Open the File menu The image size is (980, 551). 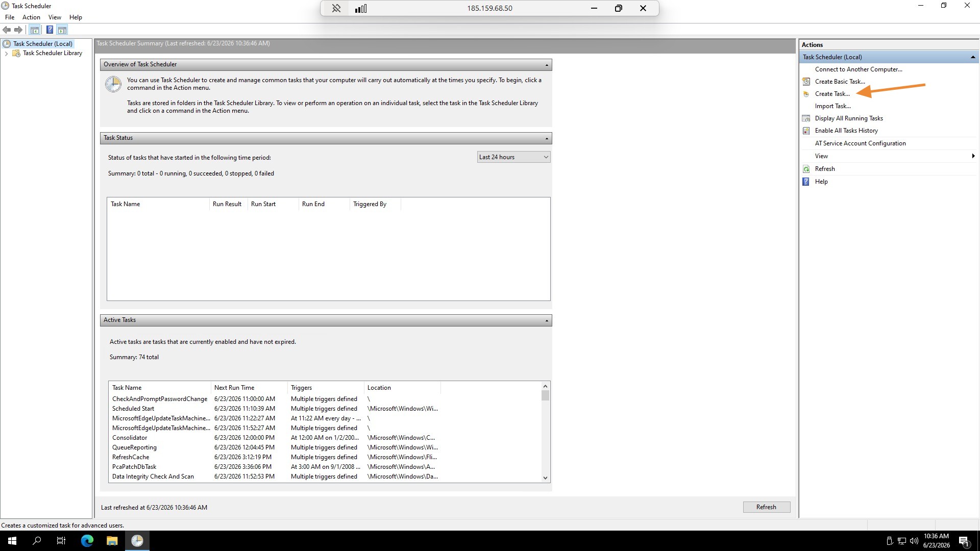(10, 17)
